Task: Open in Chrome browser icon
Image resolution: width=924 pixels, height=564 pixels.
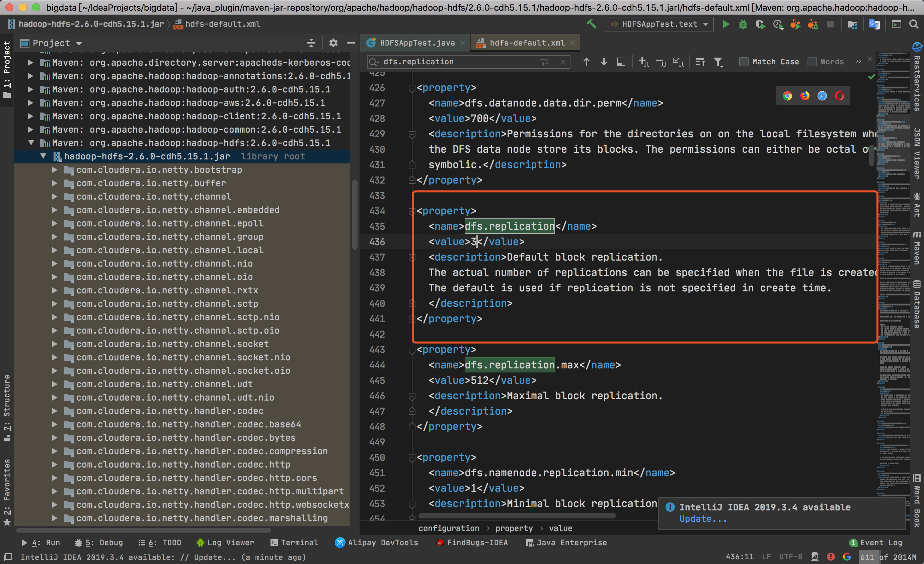Action: tap(787, 96)
